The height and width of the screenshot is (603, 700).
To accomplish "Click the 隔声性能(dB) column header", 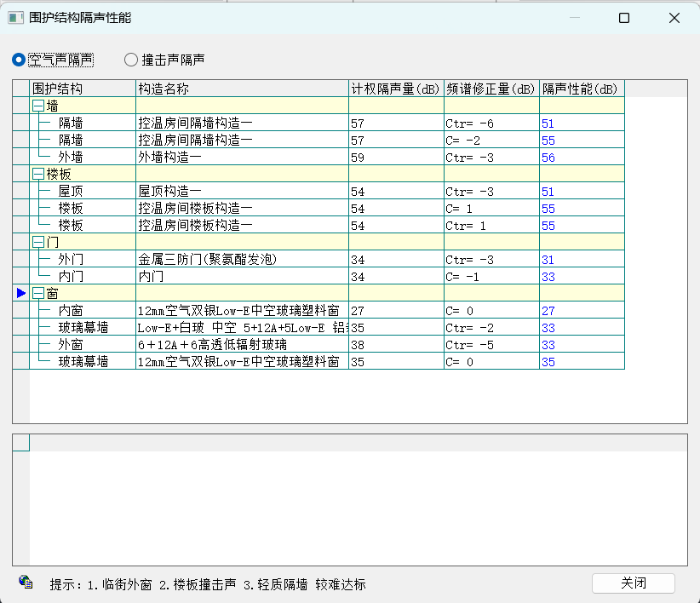I will pyautogui.click(x=581, y=89).
